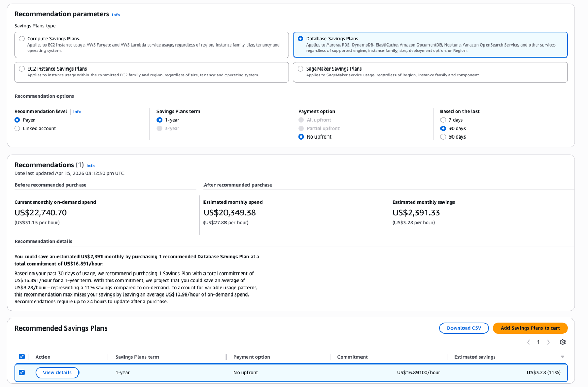588x387 pixels.
Task: Go to next page arrow
Action: pyautogui.click(x=548, y=342)
